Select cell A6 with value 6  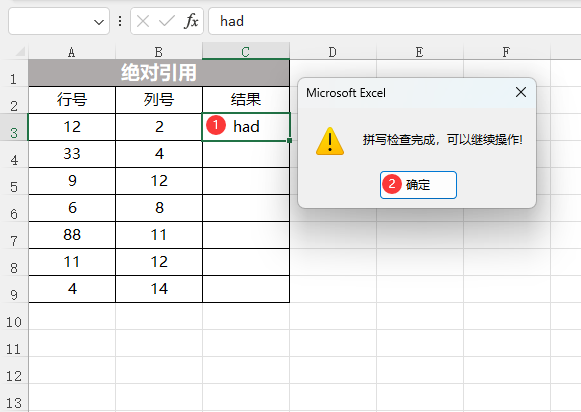point(72,208)
